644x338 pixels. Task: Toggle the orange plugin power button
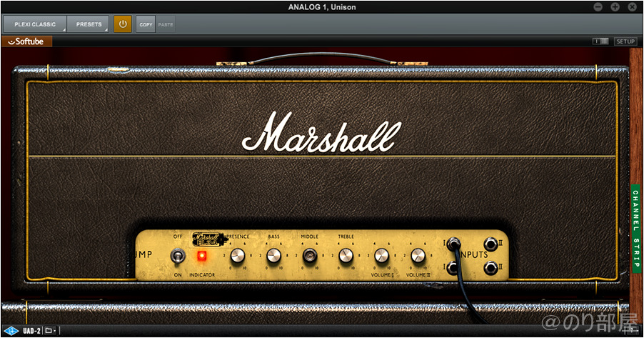tap(122, 24)
